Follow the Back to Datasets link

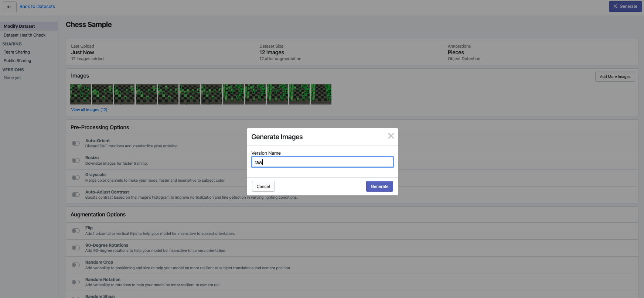pos(37,7)
